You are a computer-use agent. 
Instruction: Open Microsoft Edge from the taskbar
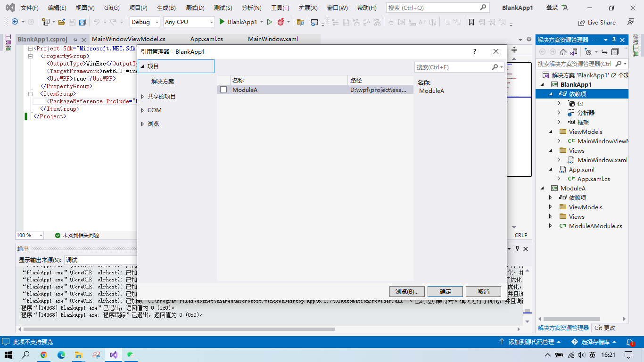coord(61,355)
